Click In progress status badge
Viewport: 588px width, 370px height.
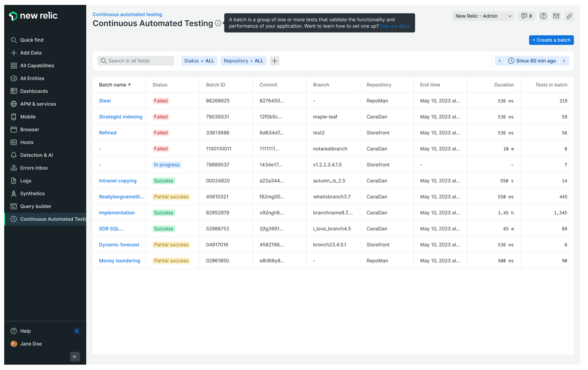tap(167, 165)
